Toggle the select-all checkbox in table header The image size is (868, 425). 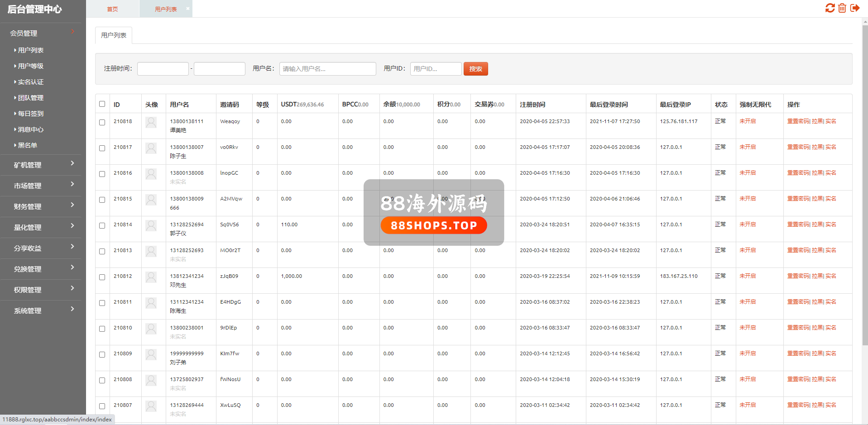point(102,104)
